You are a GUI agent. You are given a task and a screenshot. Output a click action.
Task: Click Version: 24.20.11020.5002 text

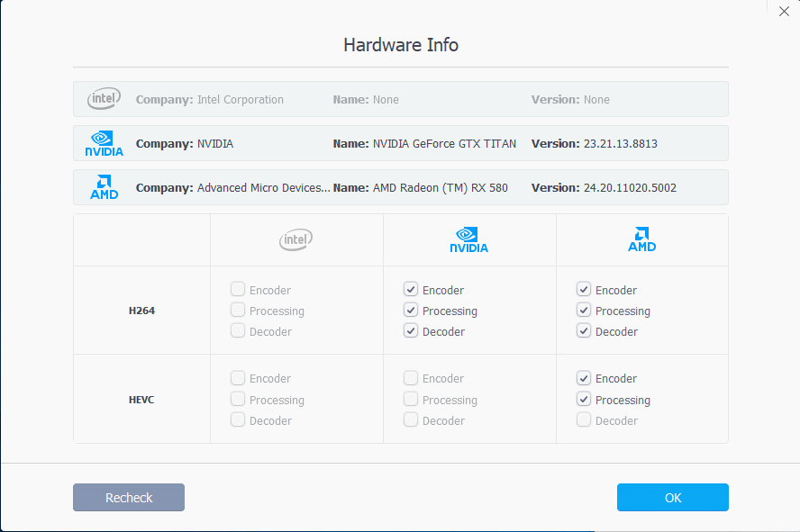click(x=605, y=187)
